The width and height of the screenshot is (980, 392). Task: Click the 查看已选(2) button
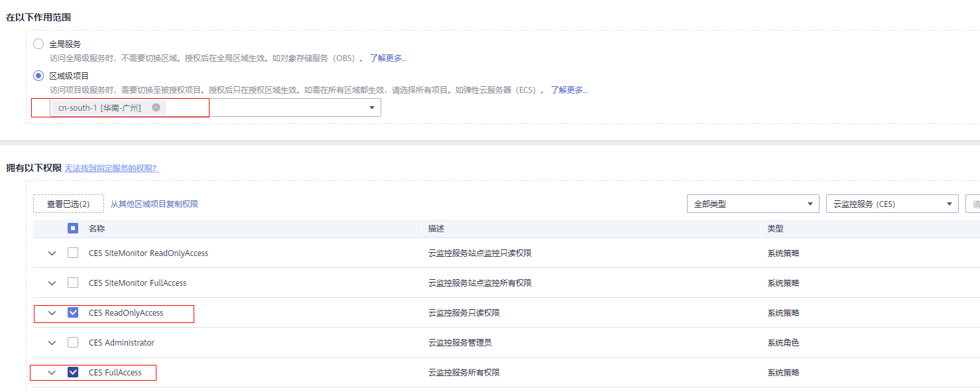click(x=68, y=204)
